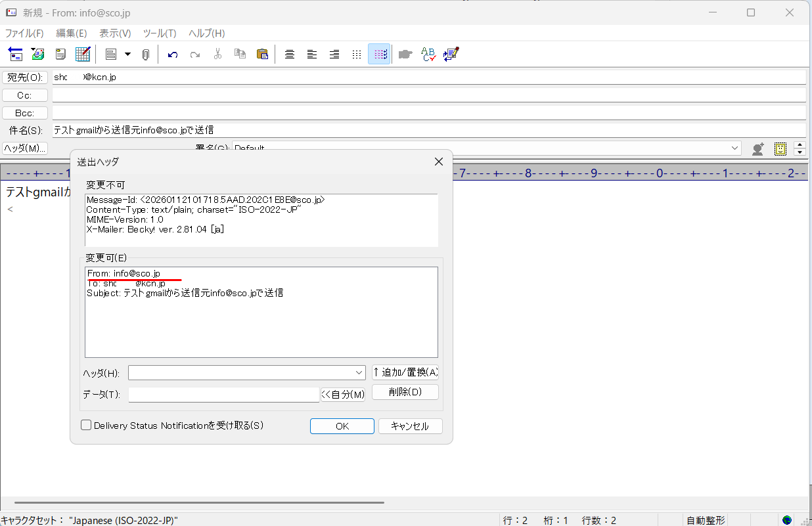The width and height of the screenshot is (812, 526).
Task: Toggle the highlighted line-wrap display icon
Action: [x=379, y=54]
